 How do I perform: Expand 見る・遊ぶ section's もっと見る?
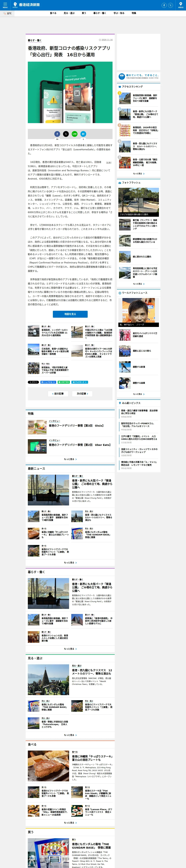tap(70, 735)
